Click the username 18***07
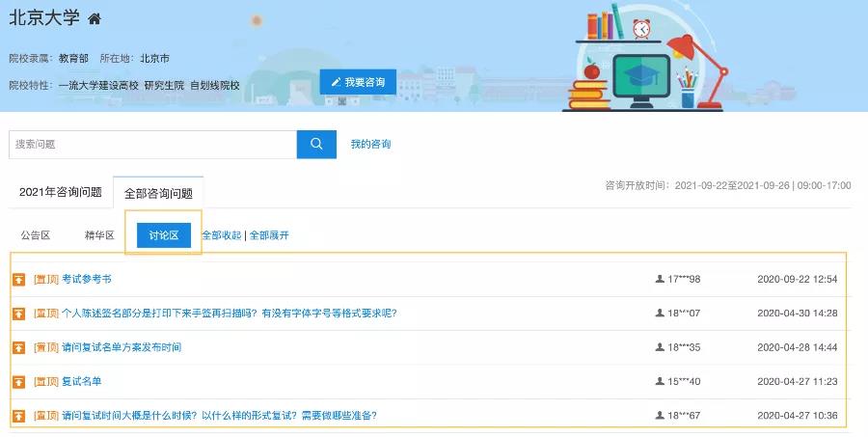This screenshot has height=437, width=868. pos(684,314)
